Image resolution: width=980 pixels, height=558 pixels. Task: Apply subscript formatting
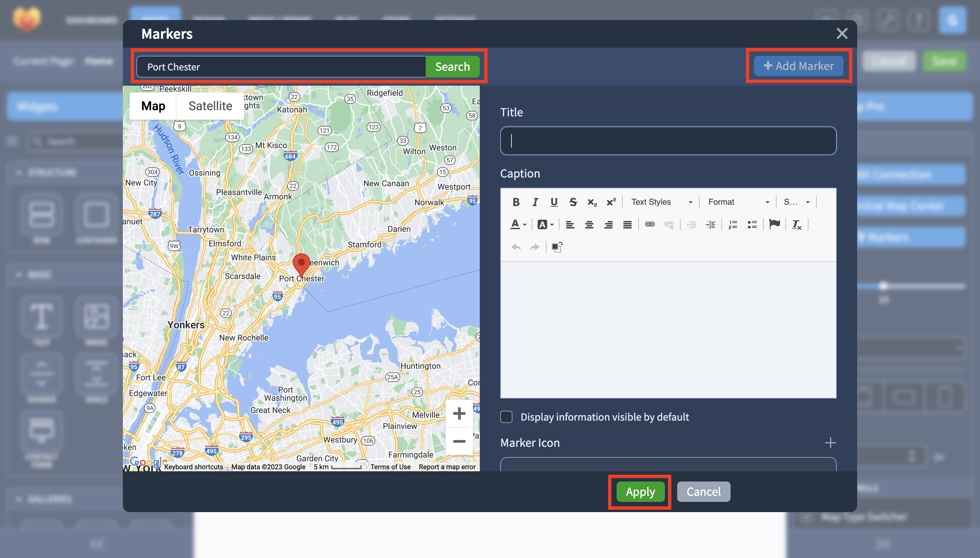[x=592, y=202]
